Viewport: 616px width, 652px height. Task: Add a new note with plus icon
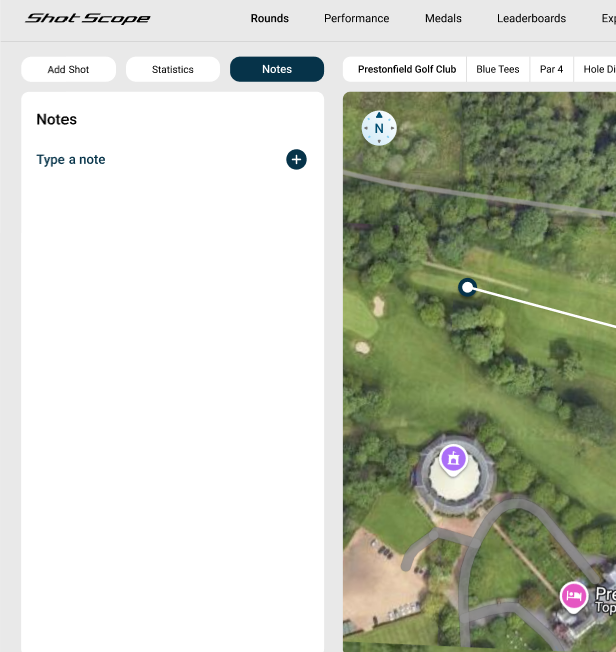(x=296, y=160)
